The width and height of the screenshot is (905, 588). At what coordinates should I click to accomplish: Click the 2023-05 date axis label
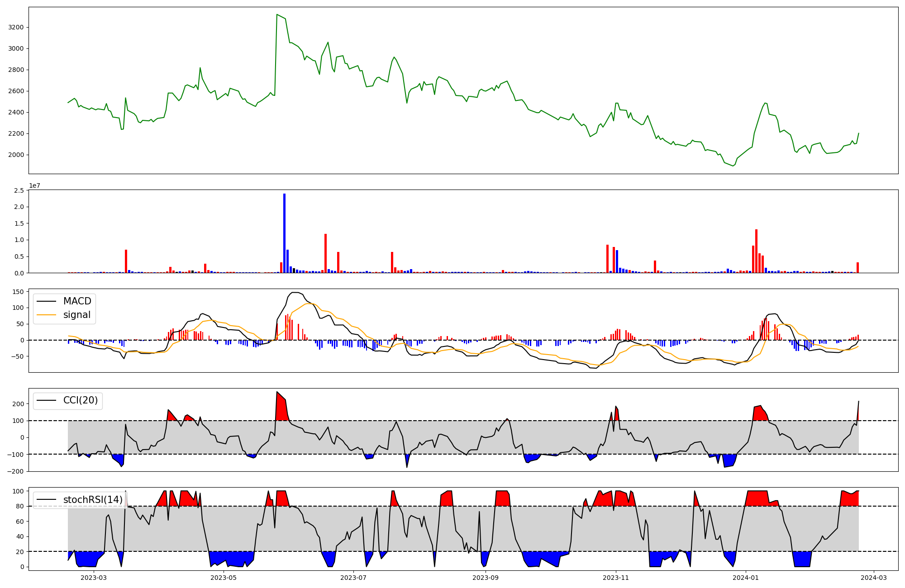(x=224, y=578)
